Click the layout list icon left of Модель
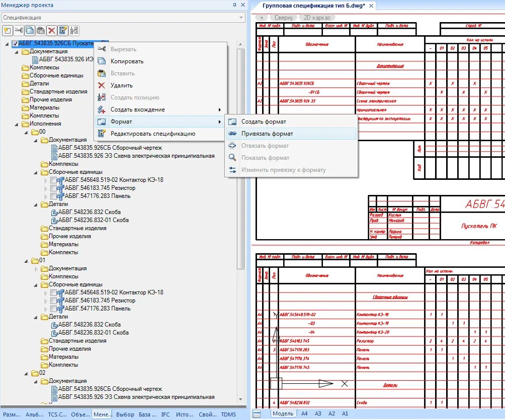 coord(257,413)
